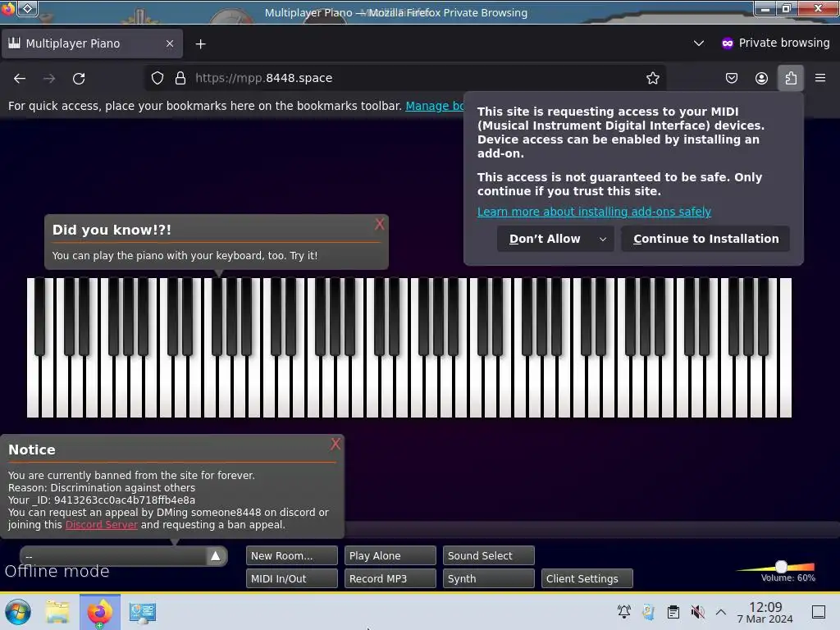The height and width of the screenshot is (630, 840).
Task: Expand the room list arrow button
Action: point(216,556)
